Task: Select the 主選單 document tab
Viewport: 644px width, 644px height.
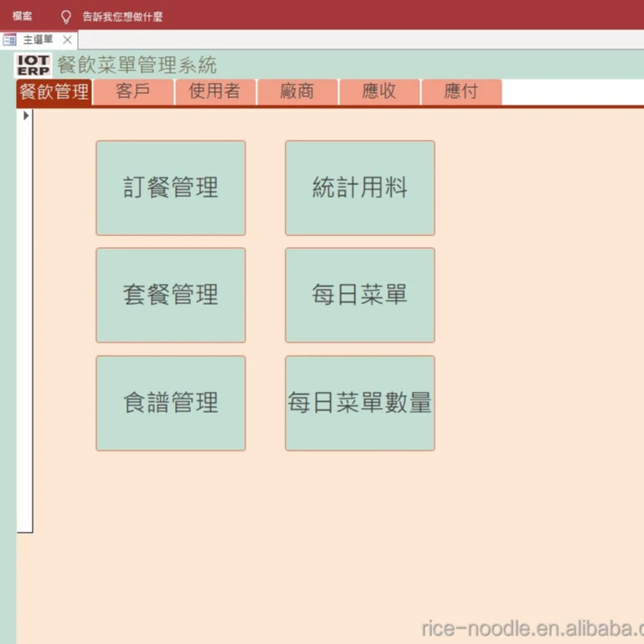Action: (39, 40)
